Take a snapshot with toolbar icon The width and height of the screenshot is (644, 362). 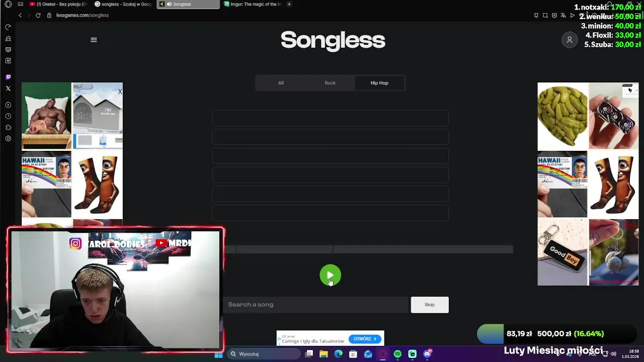(545, 15)
